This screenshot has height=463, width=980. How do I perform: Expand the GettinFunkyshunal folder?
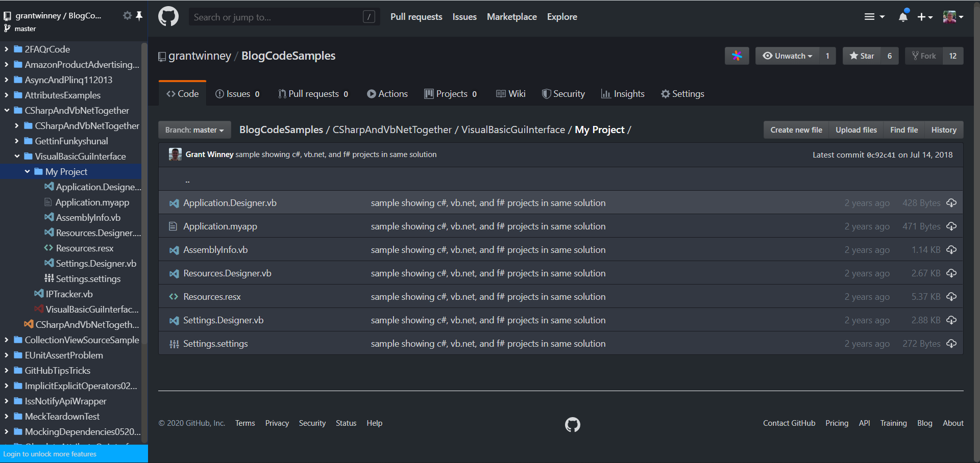coord(16,141)
